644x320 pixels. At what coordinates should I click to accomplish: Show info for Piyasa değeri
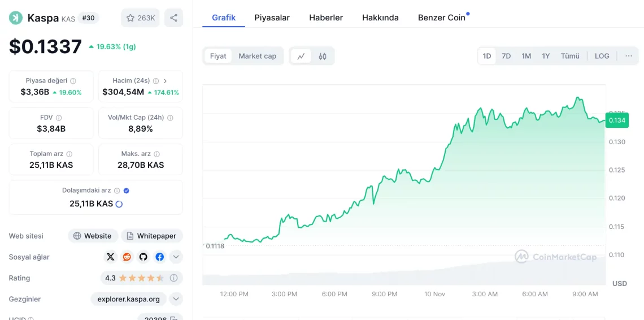[73, 81]
